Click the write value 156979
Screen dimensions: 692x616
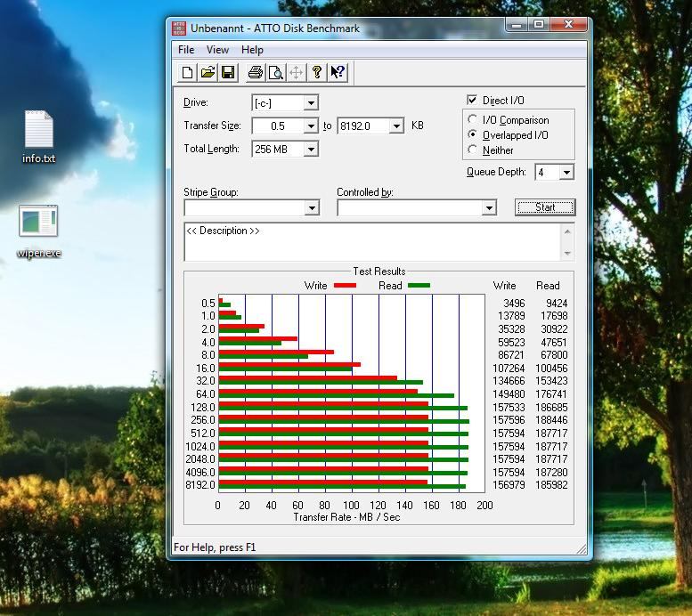(x=509, y=485)
